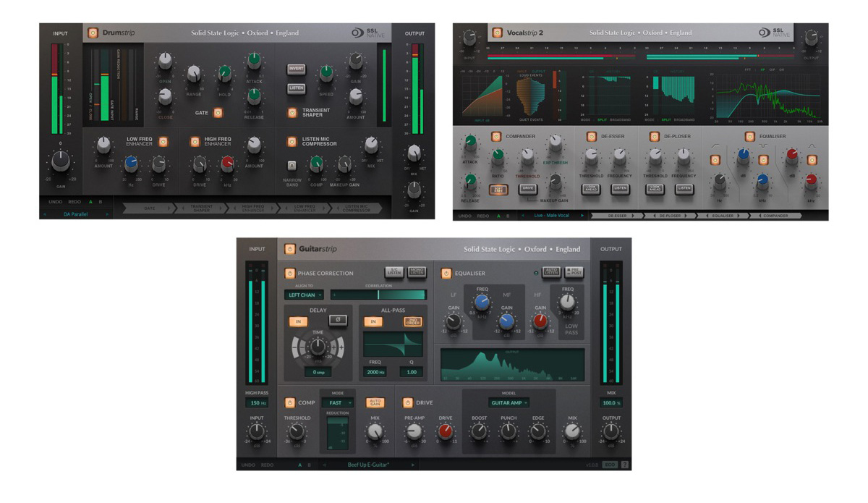
Task: Toggle Invert in Drumstrip Transient Shaper
Action: pyautogui.click(x=296, y=69)
